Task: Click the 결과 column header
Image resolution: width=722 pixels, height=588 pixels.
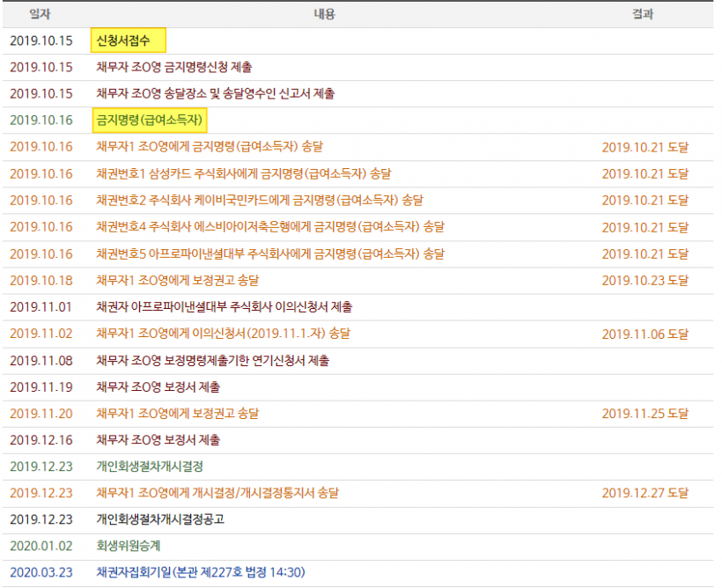Action: (643, 14)
